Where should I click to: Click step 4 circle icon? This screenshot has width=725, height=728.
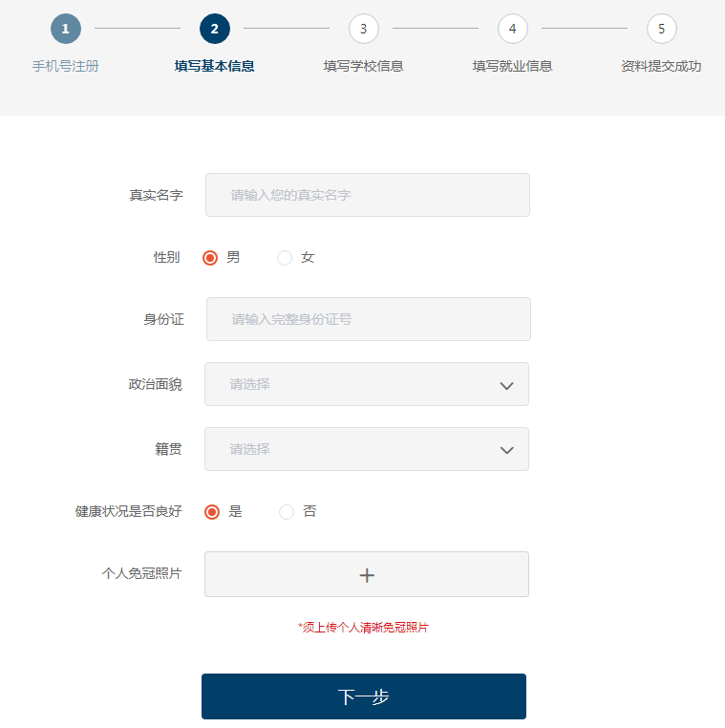click(513, 29)
